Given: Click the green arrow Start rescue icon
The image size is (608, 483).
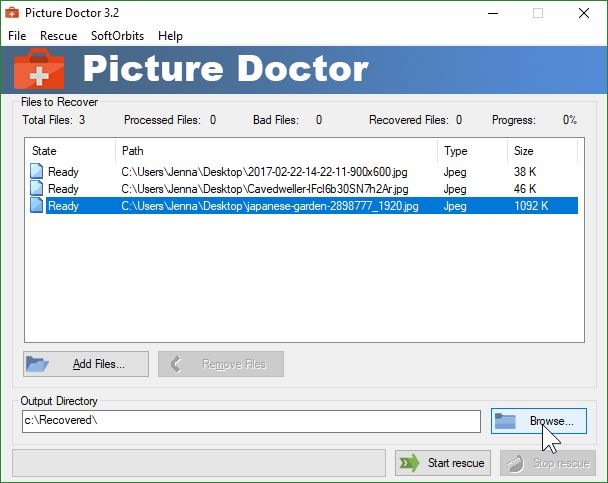Looking at the screenshot, I should (409, 463).
